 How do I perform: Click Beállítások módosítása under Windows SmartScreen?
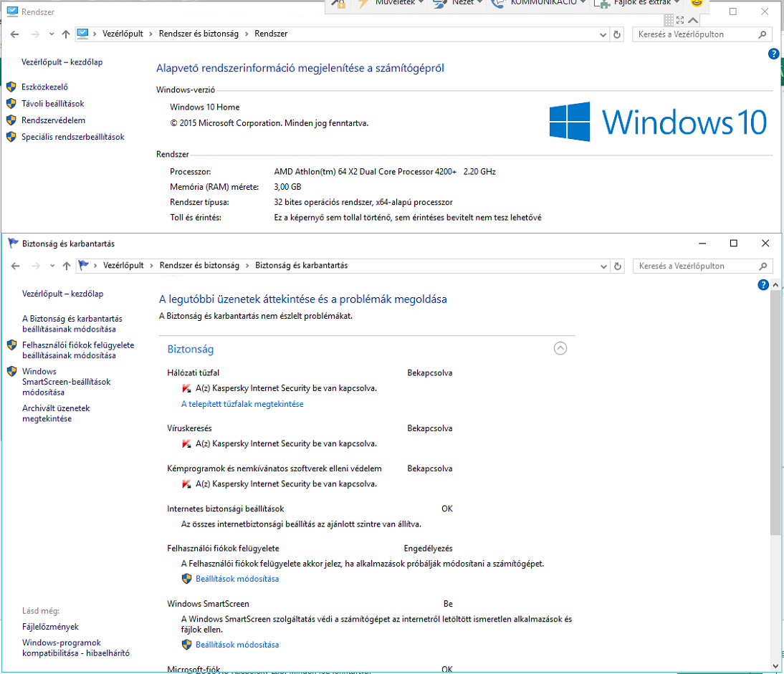[237, 645]
